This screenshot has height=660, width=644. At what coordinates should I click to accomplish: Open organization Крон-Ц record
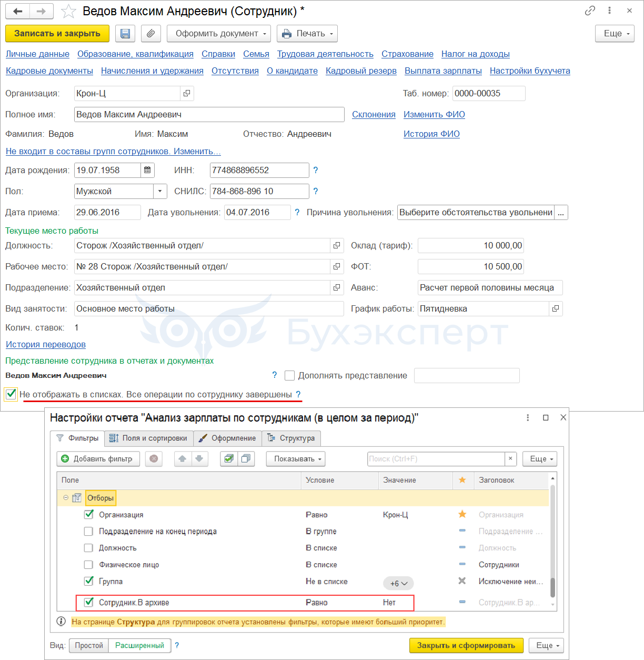click(x=187, y=93)
